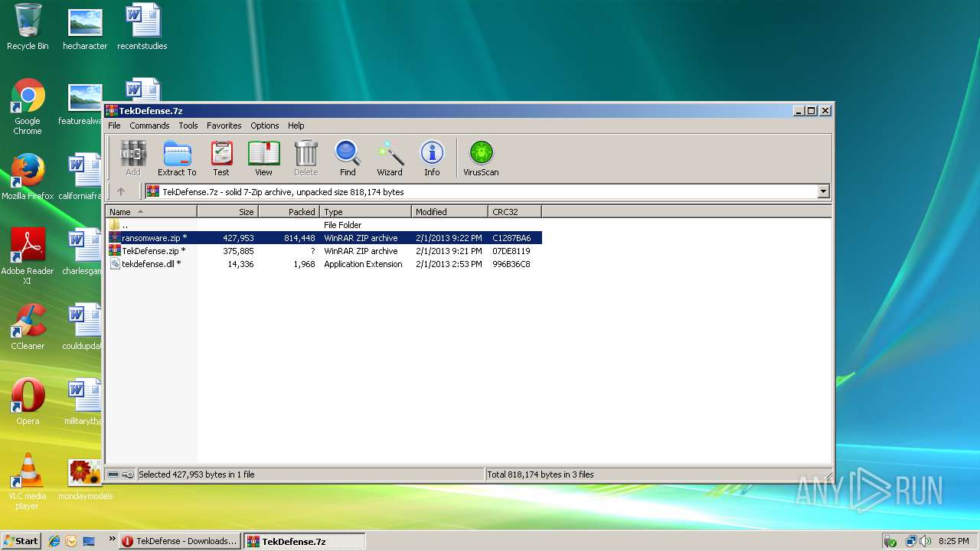Sort files by Modified column header

[x=449, y=212]
